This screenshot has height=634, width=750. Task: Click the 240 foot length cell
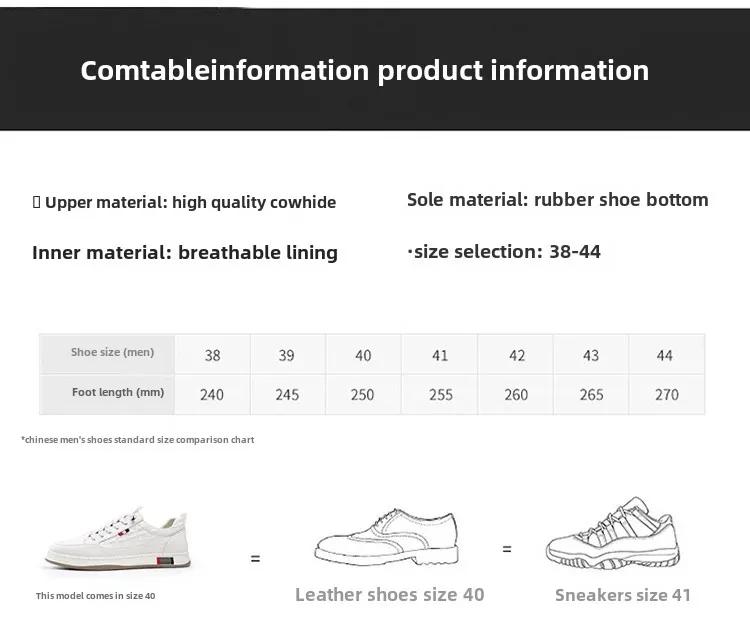click(212, 395)
